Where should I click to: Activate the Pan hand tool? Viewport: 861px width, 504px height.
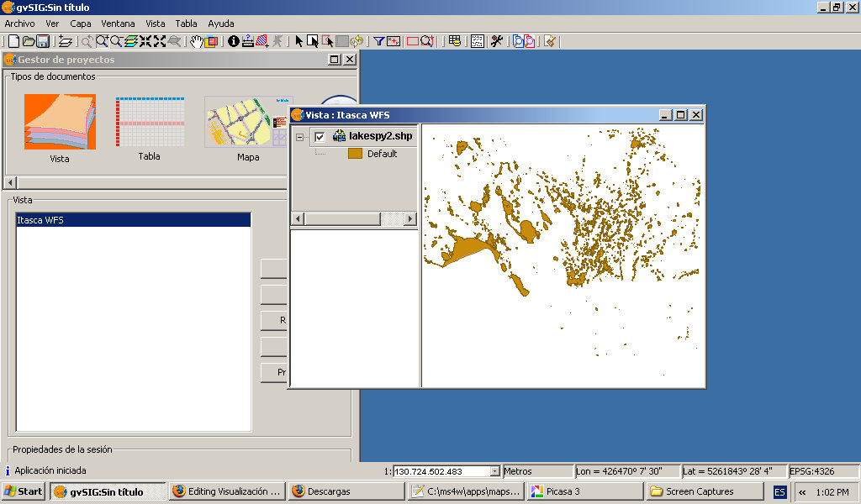coord(196,41)
